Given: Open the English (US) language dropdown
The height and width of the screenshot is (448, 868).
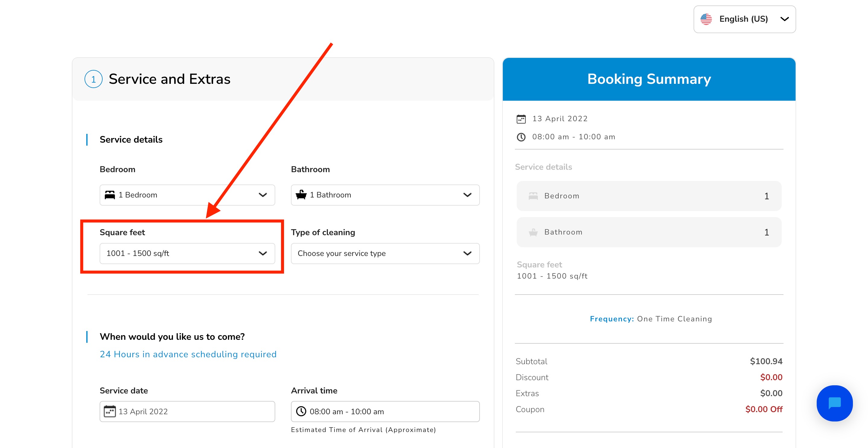Looking at the screenshot, I should (x=744, y=19).
